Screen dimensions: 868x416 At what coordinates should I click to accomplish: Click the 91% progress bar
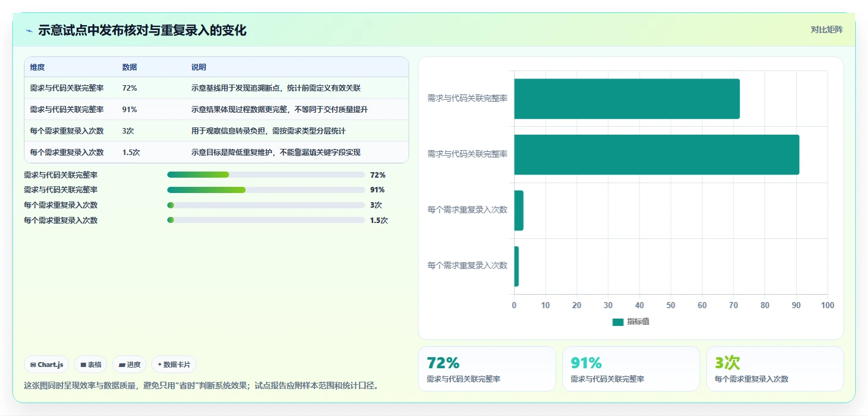pos(266,190)
